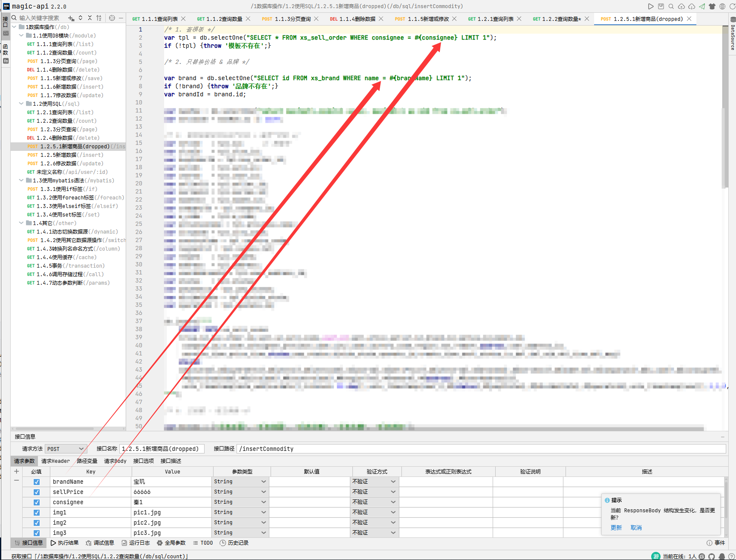
Task: Click the code editor vertical scrollbar
Action: (x=725, y=107)
